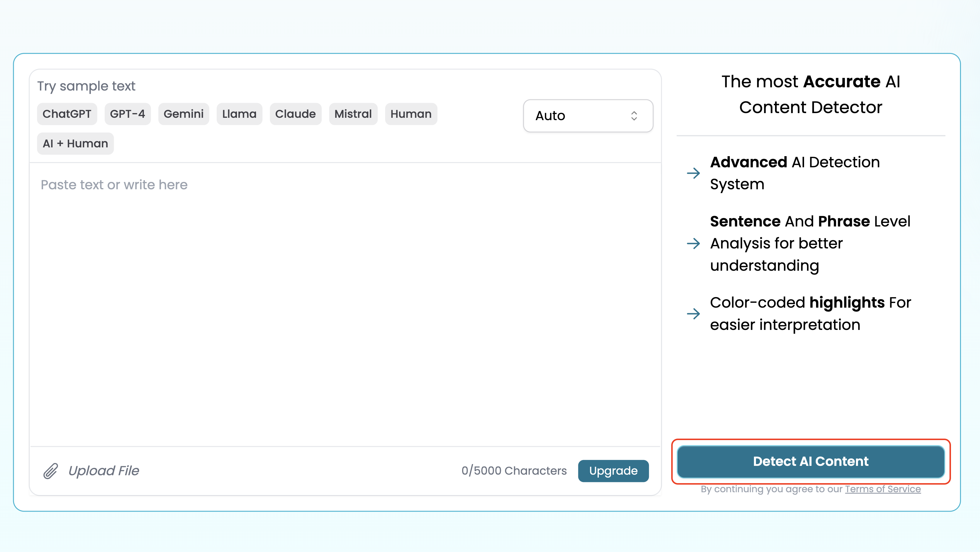Click the Try sample text label
Screen dimensions: 980x552
pos(86,86)
